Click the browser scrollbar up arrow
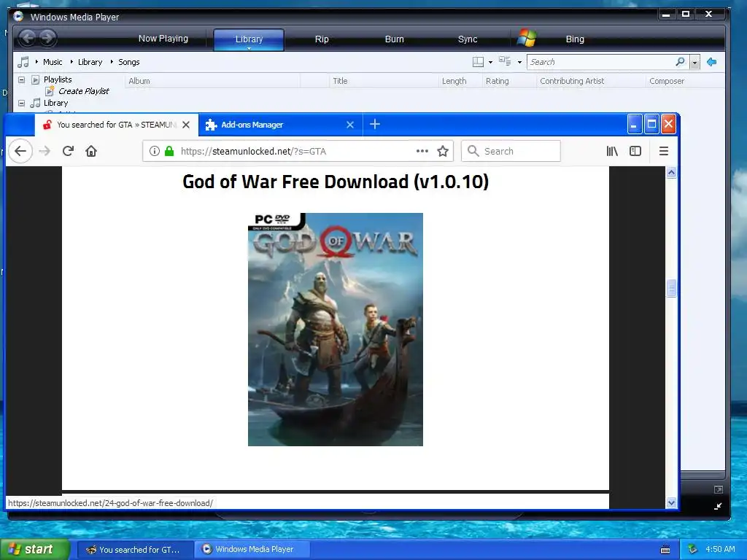Screen dimensions: 747x560 671,172
